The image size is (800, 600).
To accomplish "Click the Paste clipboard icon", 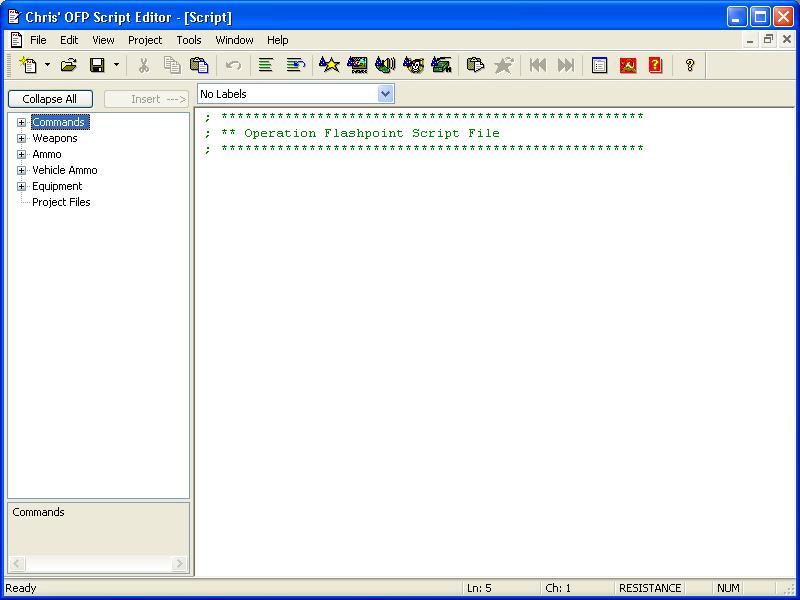I will 199,65.
